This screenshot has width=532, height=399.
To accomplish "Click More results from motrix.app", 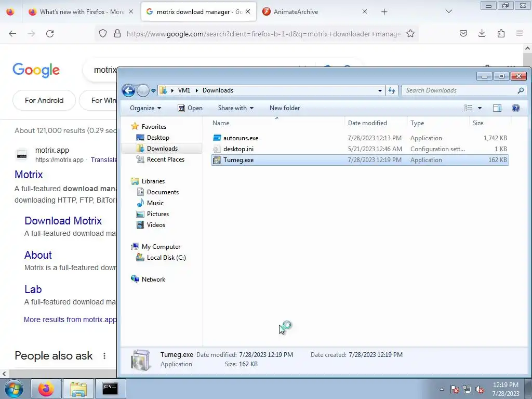I will (x=70, y=320).
